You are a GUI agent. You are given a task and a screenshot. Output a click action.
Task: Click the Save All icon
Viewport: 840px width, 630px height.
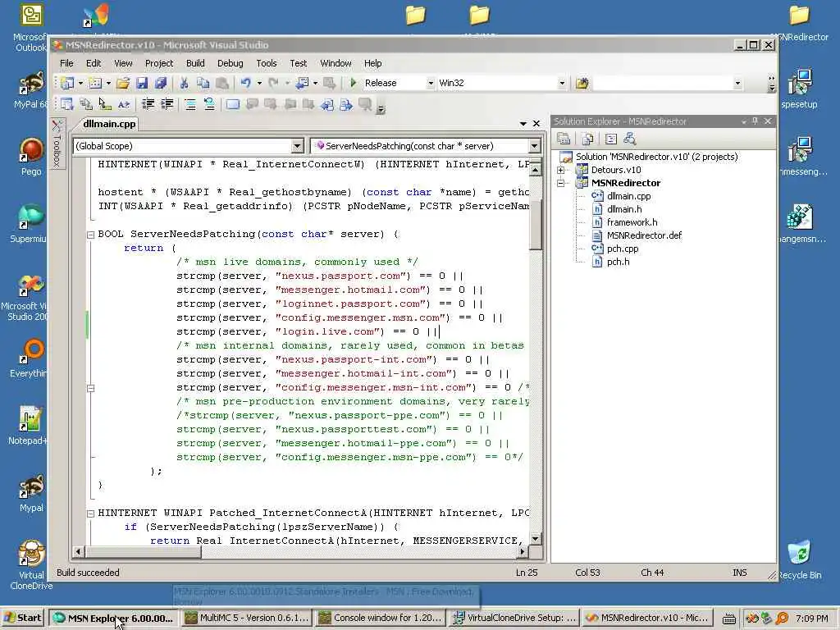[x=161, y=83]
